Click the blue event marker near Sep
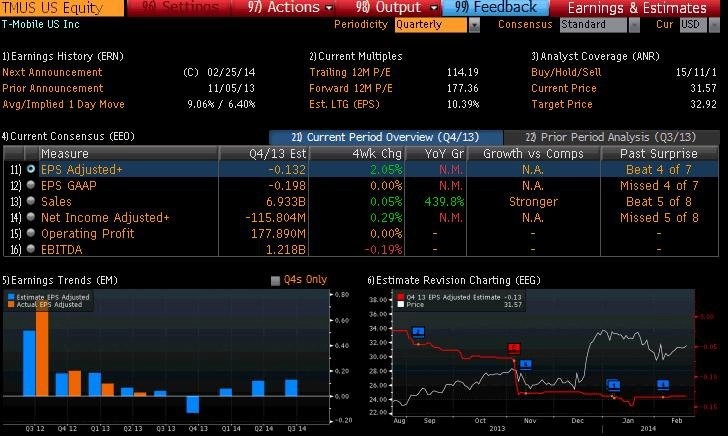The image size is (728, 436). click(x=418, y=332)
